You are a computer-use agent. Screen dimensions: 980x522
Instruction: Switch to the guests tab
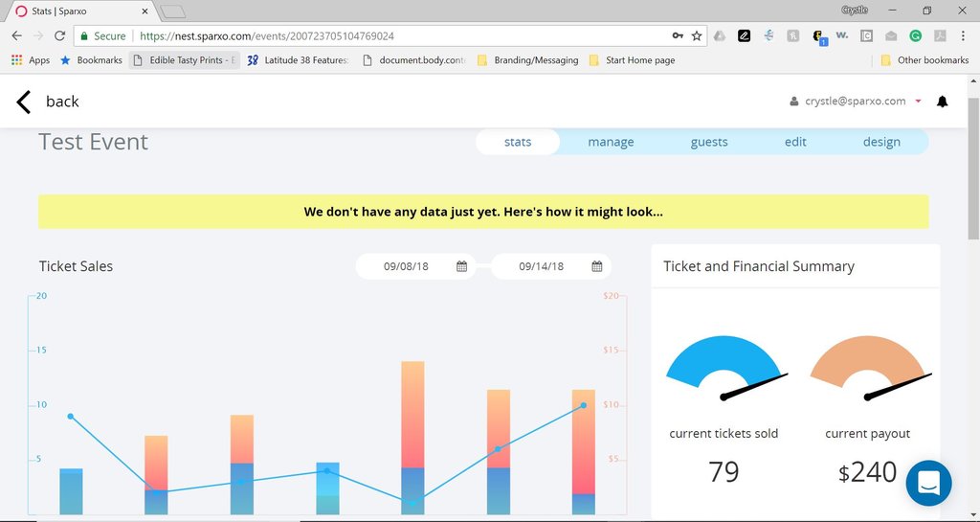point(709,142)
